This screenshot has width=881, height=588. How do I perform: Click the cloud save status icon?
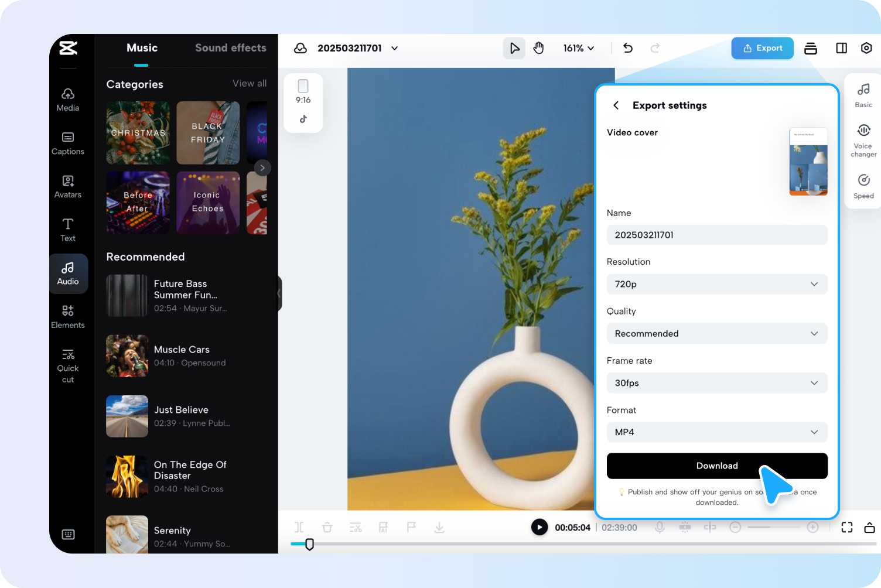[x=301, y=48]
